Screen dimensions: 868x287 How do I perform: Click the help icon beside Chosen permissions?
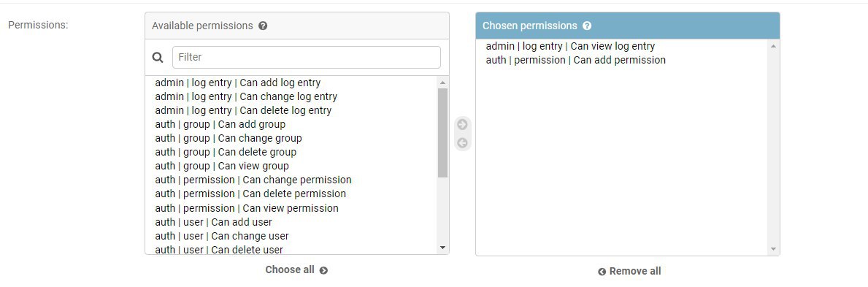(587, 26)
